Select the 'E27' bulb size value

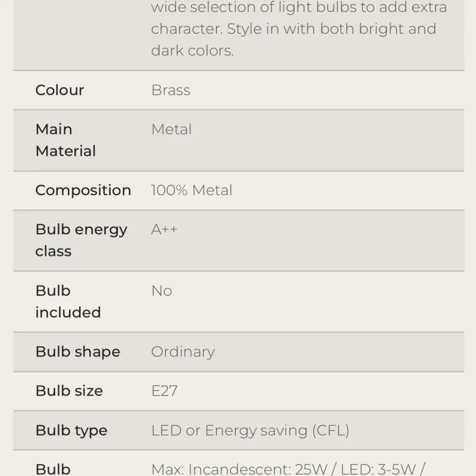164,391
